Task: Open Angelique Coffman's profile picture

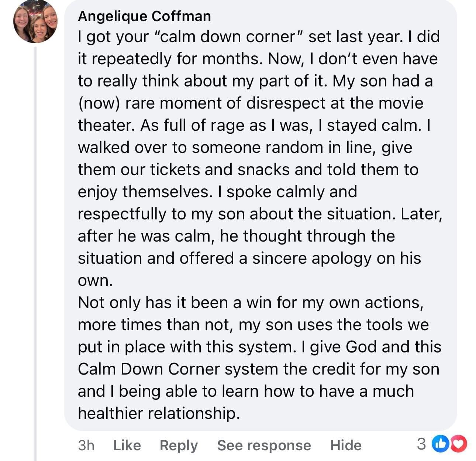Action: click(x=35, y=21)
